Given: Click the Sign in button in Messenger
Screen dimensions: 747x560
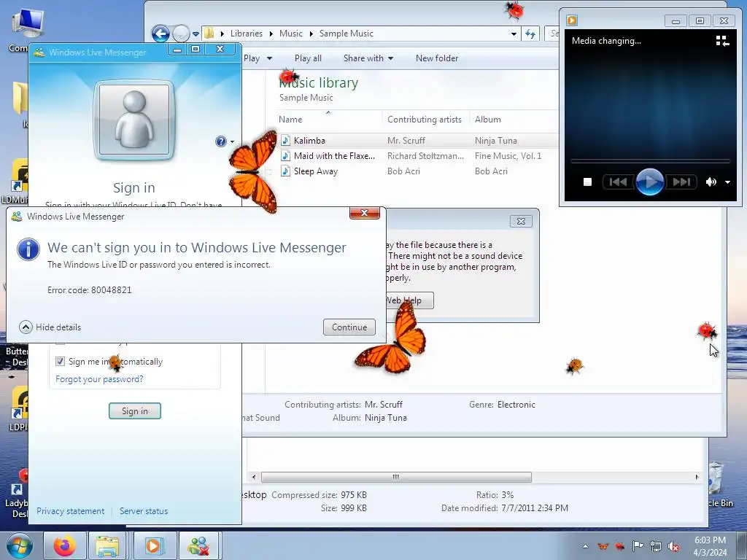Looking at the screenshot, I should pos(135,411).
